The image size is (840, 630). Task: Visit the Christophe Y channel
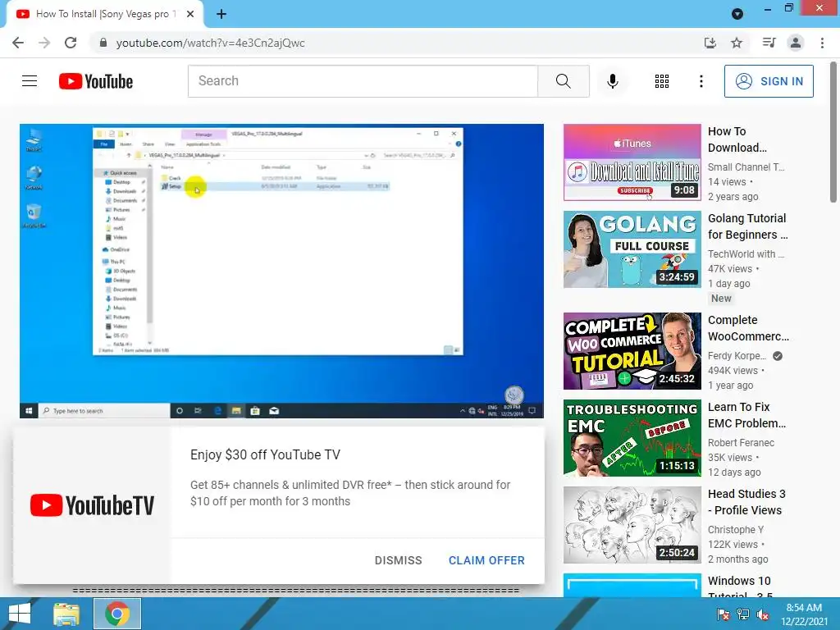[736, 529]
